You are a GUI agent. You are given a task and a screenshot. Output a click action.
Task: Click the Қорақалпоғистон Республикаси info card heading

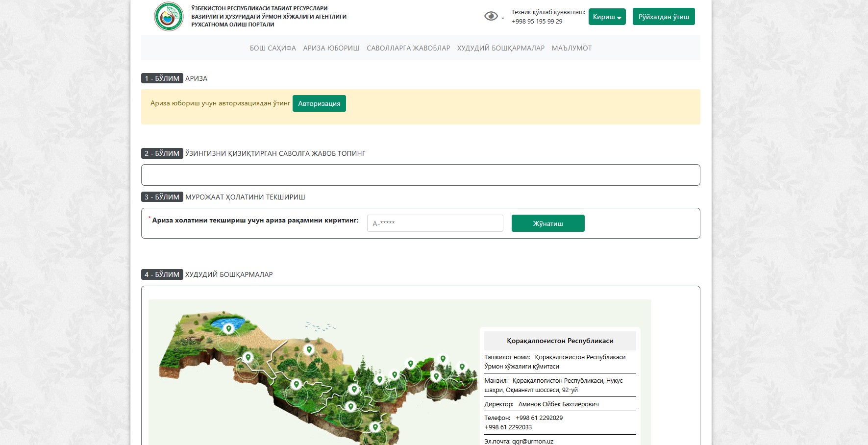pos(560,341)
